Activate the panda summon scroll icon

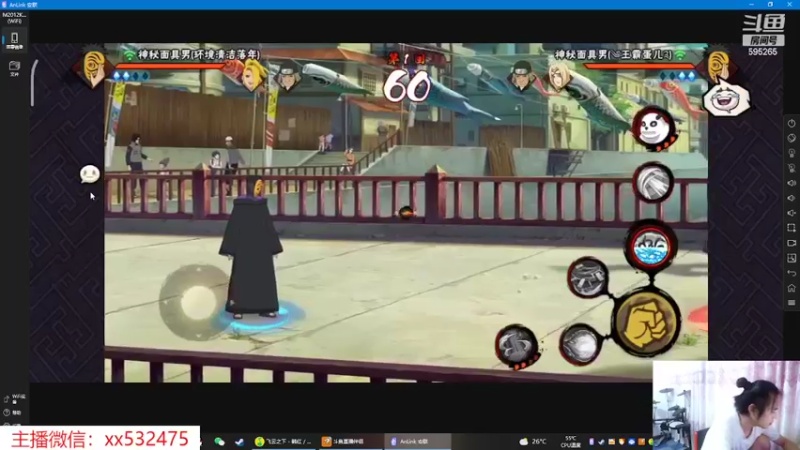pyautogui.click(x=654, y=128)
